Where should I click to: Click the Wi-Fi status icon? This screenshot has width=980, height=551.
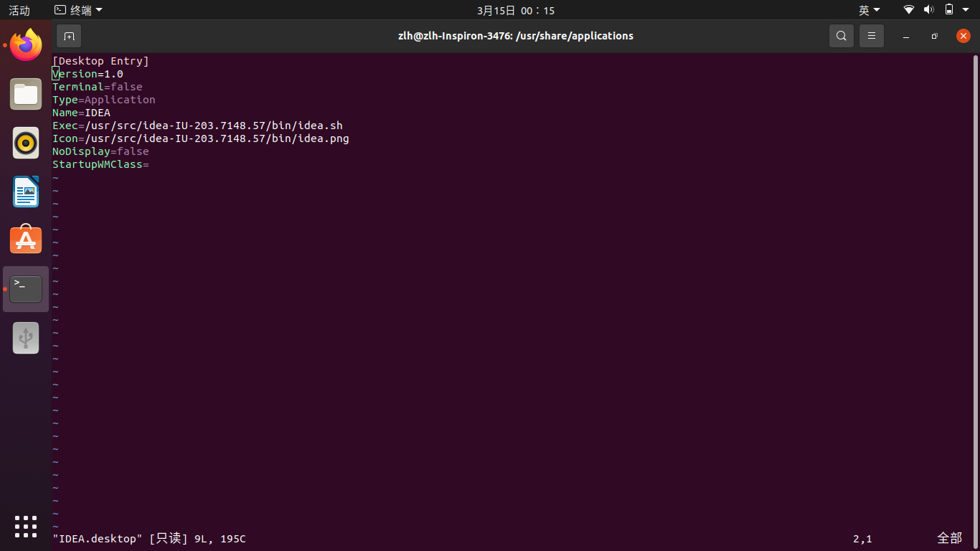pyautogui.click(x=909, y=10)
